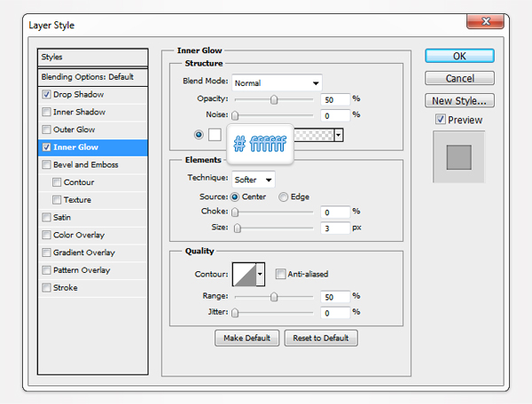The image size is (532, 404).
Task: Enable the Inner Shadow checkbox
Action: [46, 112]
